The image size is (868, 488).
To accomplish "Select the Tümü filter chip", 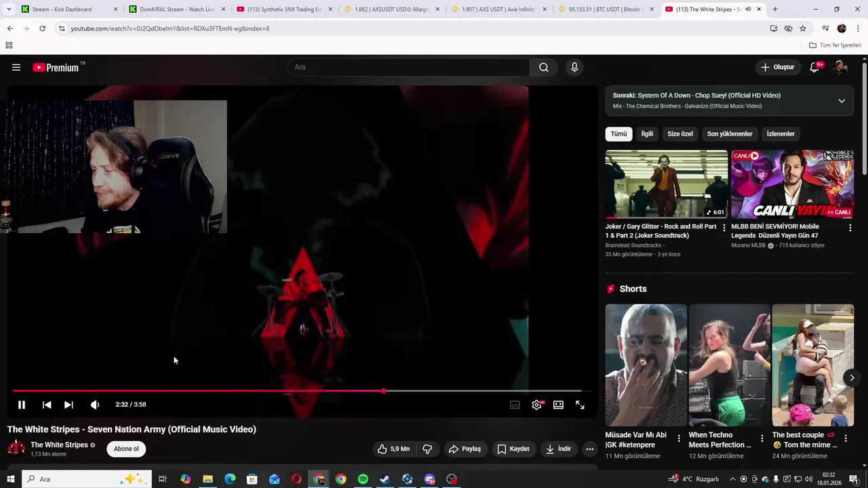I will [x=618, y=134].
